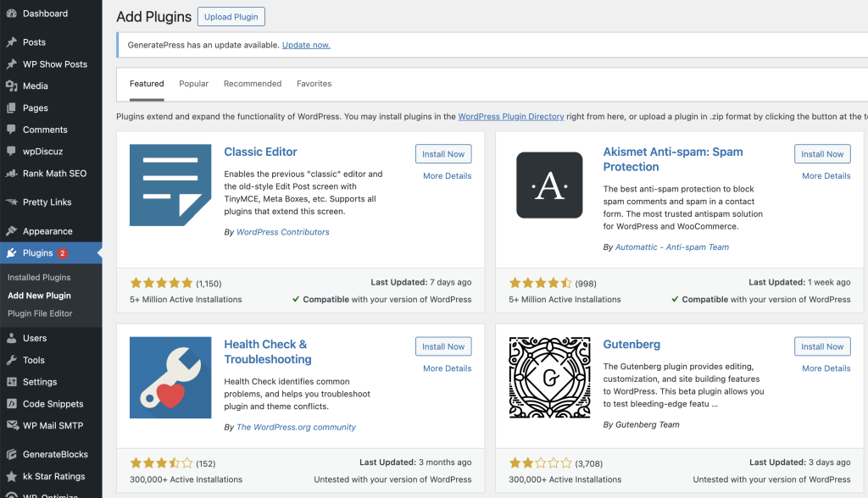The width and height of the screenshot is (868, 498).
Task: Open the Classic Editor plugin thumbnail
Action: click(x=170, y=185)
